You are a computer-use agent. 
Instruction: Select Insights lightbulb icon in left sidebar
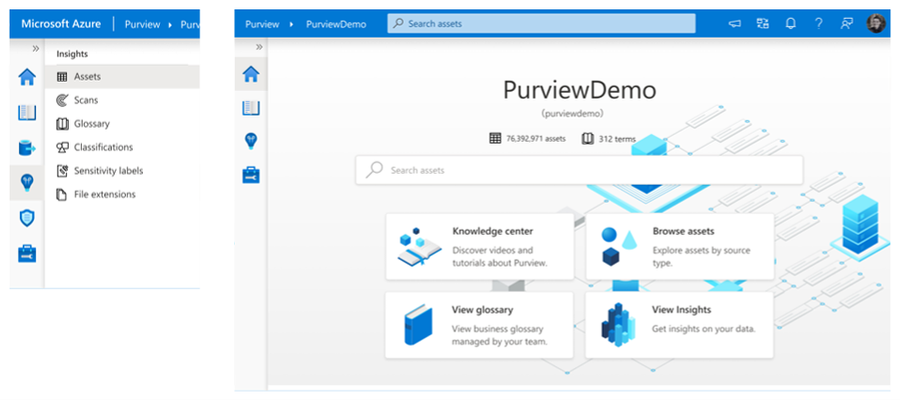[27, 182]
